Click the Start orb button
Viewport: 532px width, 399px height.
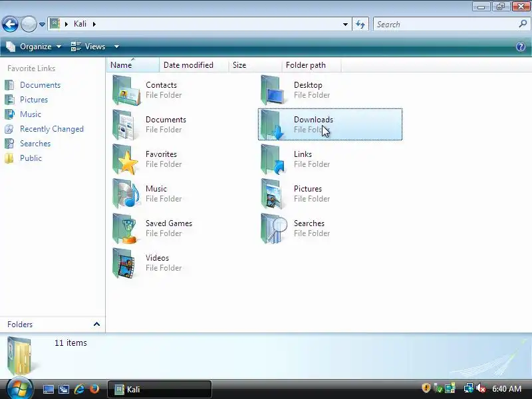click(19, 388)
